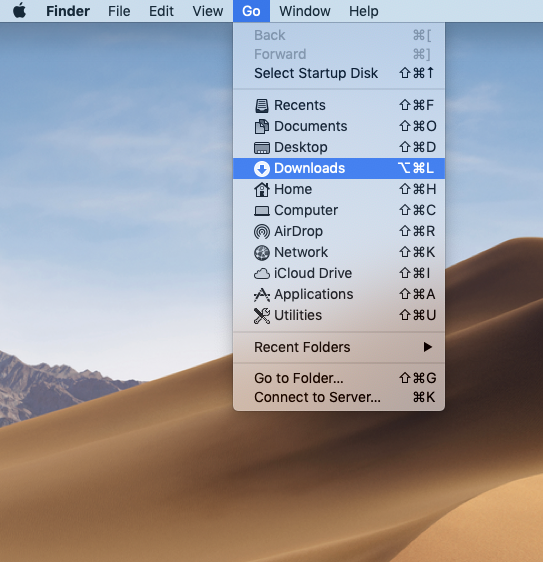This screenshot has height=562, width=543.
Task: Open the View menu
Action: (x=208, y=11)
